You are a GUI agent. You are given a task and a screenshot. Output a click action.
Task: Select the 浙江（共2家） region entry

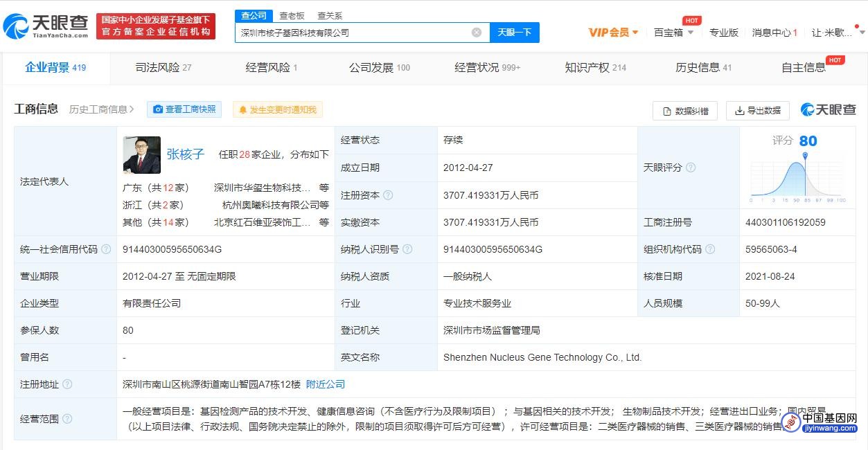pyautogui.click(x=153, y=205)
